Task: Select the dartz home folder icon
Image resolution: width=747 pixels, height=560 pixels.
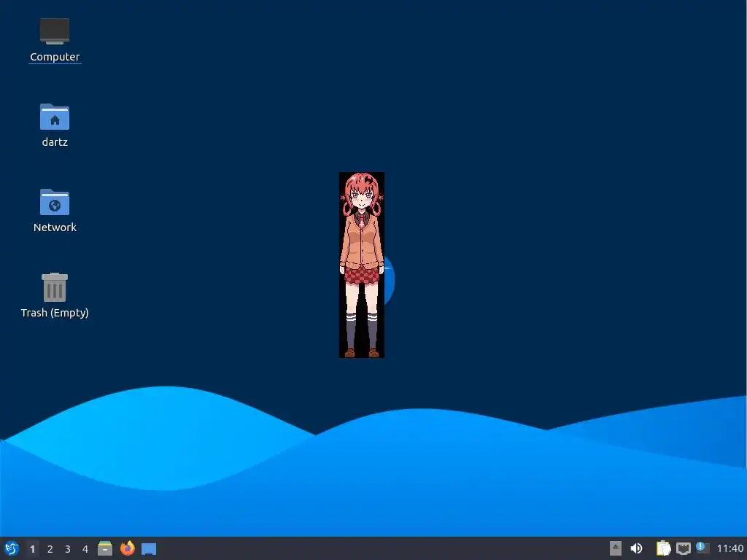Action: coord(54,117)
